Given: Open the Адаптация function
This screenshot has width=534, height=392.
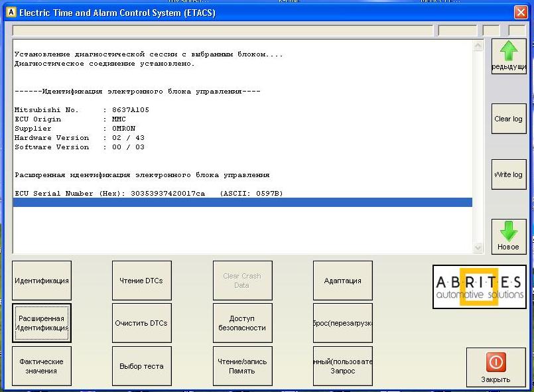Looking at the screenshot, I should click(342, 281).
